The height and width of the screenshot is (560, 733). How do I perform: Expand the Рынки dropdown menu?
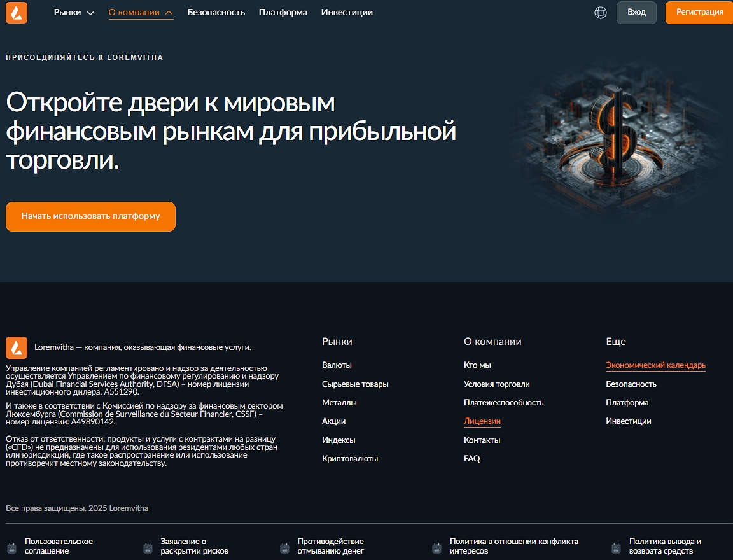point(74,13)
